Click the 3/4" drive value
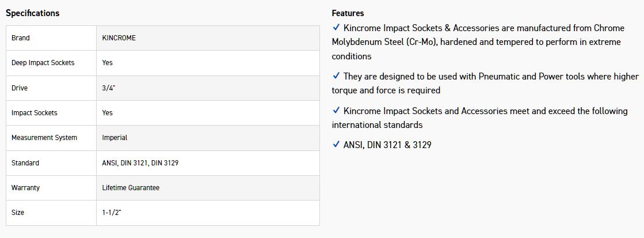 pos(109,88)
